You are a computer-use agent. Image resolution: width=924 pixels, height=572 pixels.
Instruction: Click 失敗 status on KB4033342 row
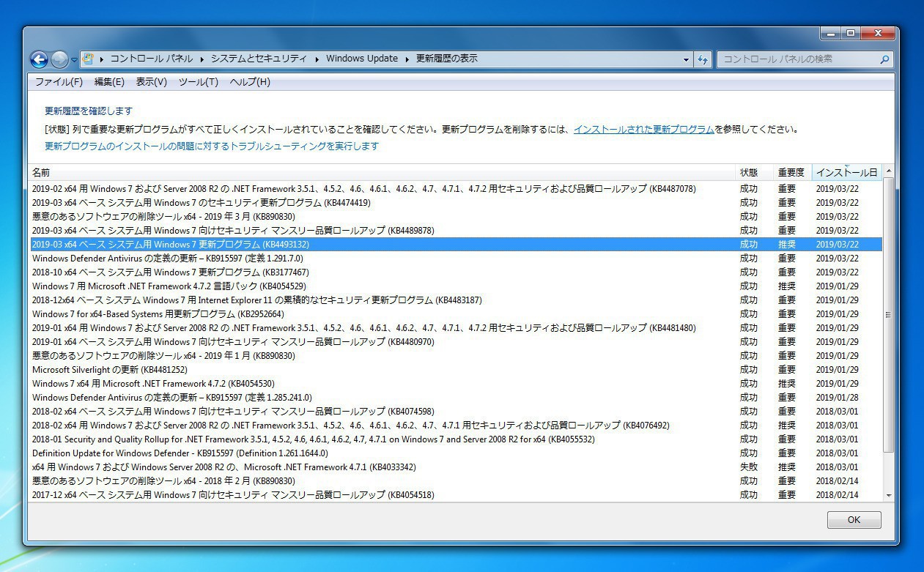tap(749, 467)
